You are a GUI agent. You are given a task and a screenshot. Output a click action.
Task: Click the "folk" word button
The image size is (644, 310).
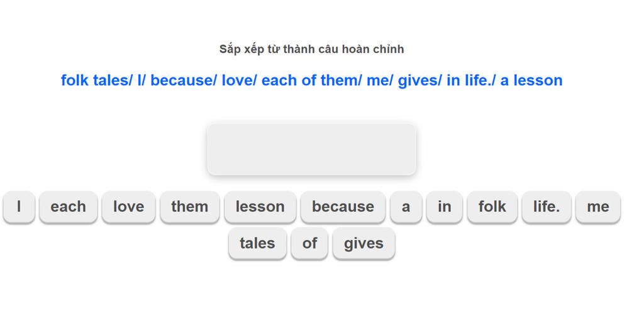tap(492, 207)
